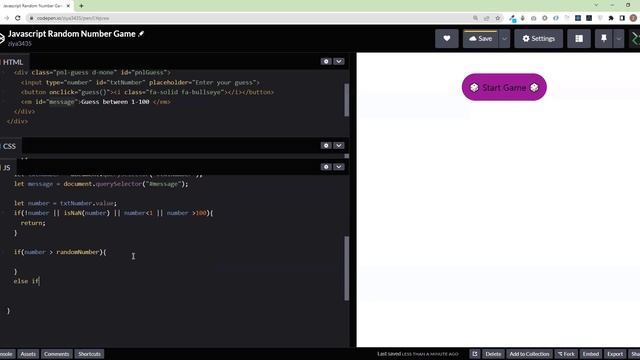
Task: Open the Console panel
Action: coord(7,354)
